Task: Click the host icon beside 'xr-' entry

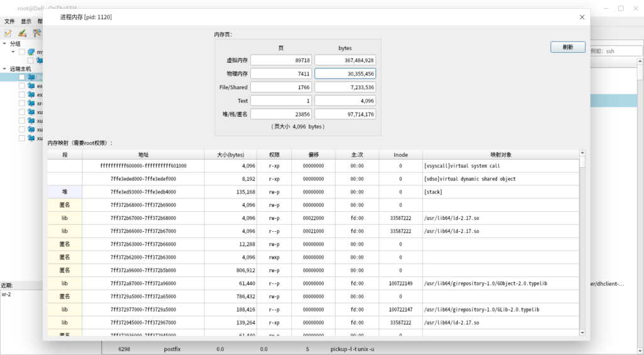Action: 31,103
